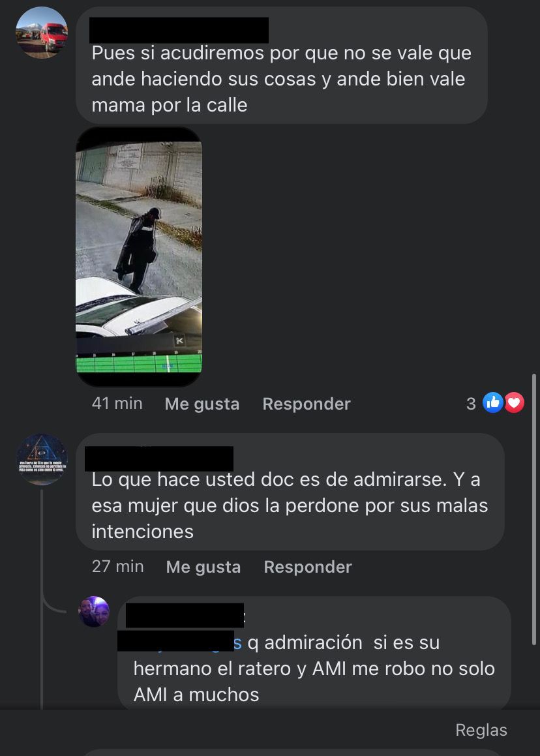Click the blue thumbs-up reaction icon
This screenshot has height=756, width=540.
[493, 402]
